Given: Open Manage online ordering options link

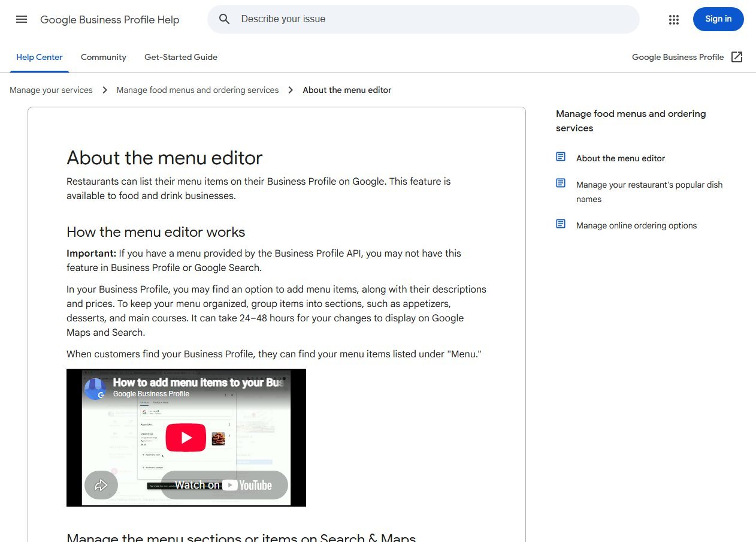Looking at the screenshot, I should (636, 225).
